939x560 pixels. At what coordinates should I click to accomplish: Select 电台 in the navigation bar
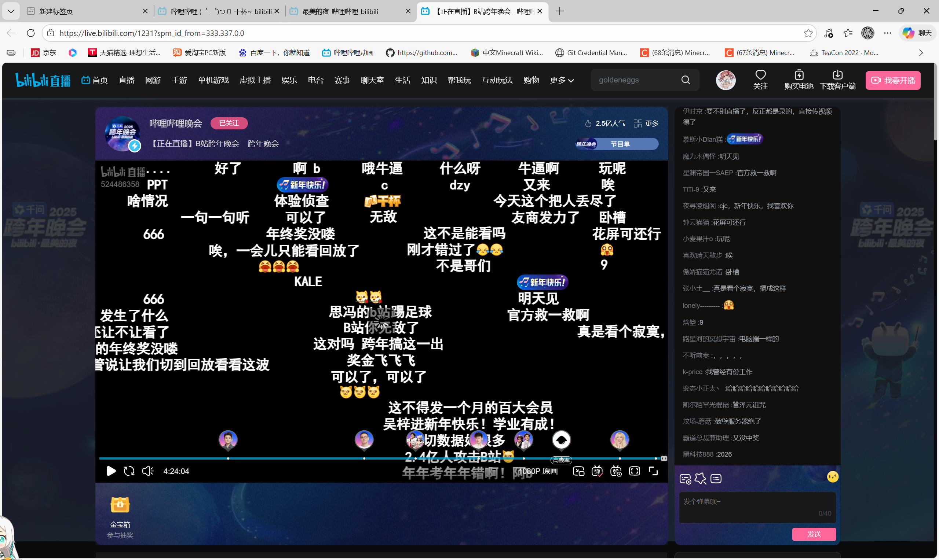point(316,80)
